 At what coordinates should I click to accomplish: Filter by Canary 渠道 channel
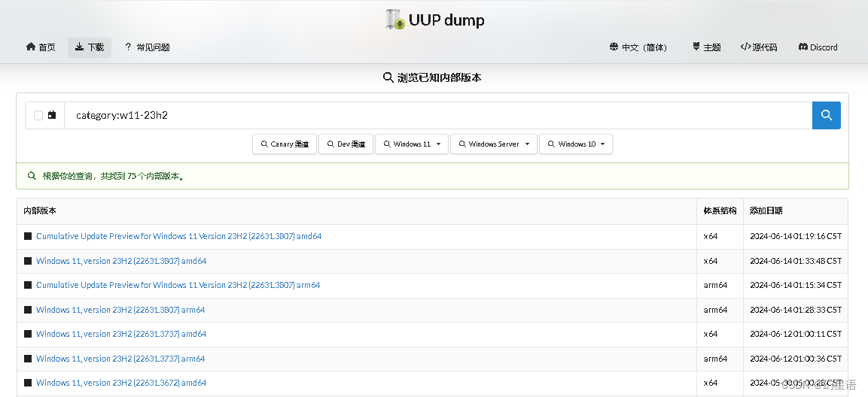[x=285, y=144]
